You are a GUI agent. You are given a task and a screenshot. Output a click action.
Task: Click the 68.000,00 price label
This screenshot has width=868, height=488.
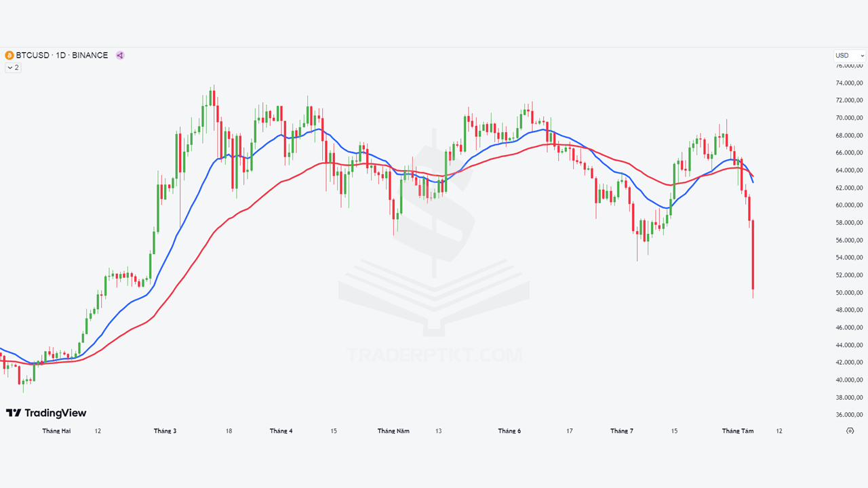point(849,136)
